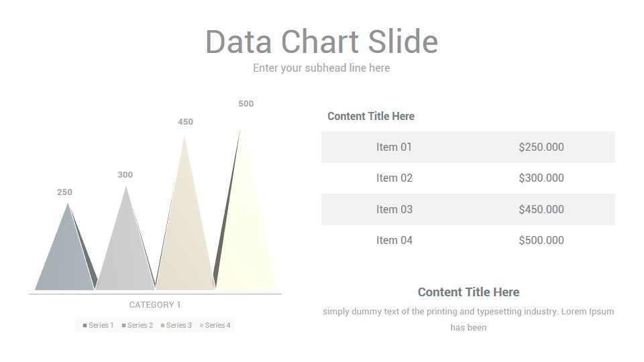Select the Series 4 legend swatch

tap(202, 326)
